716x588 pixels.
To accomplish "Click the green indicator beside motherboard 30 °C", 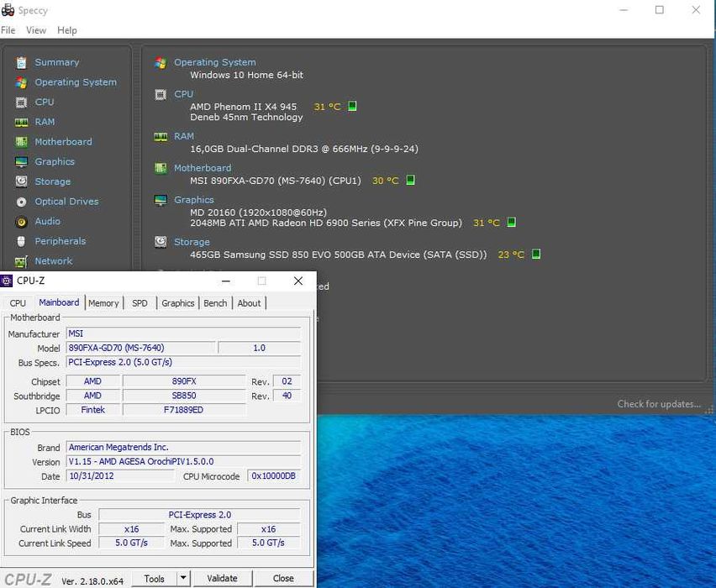I will tap(410, 181).
